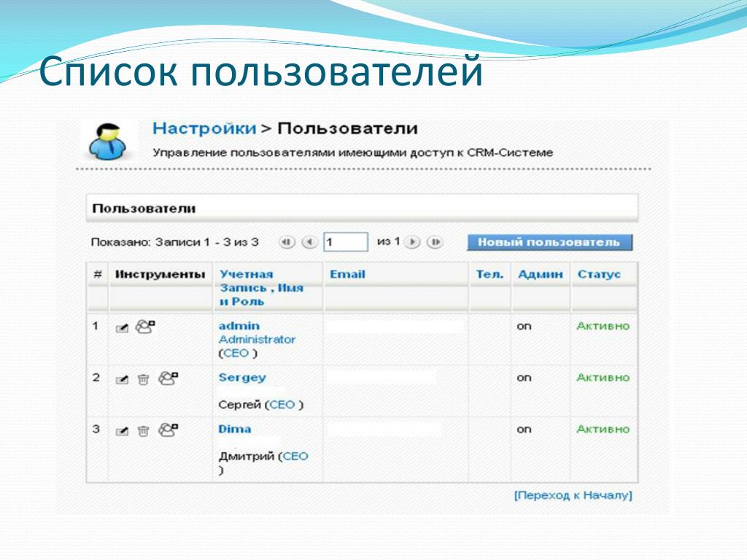Go to last page of records
Viewport: 747px width, 560px height.
(435, 242)
